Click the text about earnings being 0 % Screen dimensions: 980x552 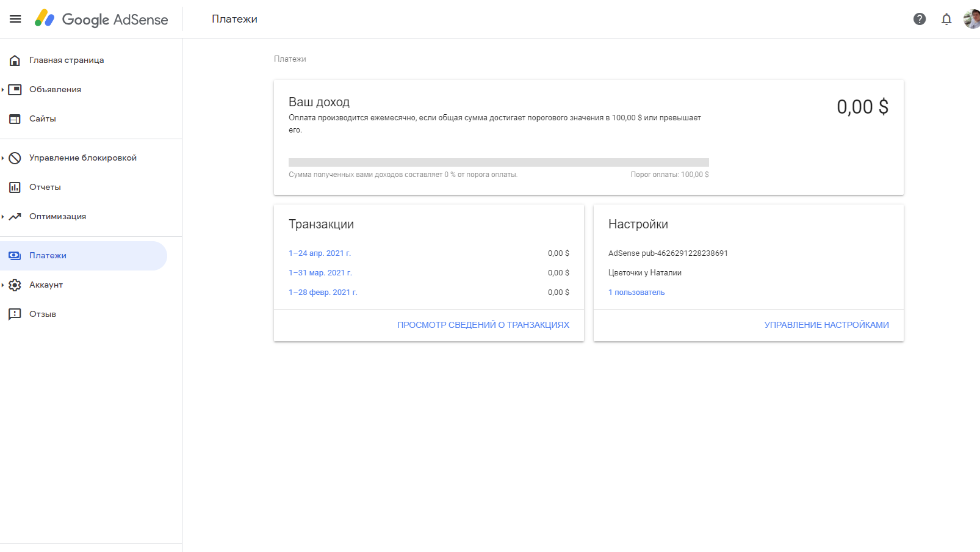coord(403,175)
